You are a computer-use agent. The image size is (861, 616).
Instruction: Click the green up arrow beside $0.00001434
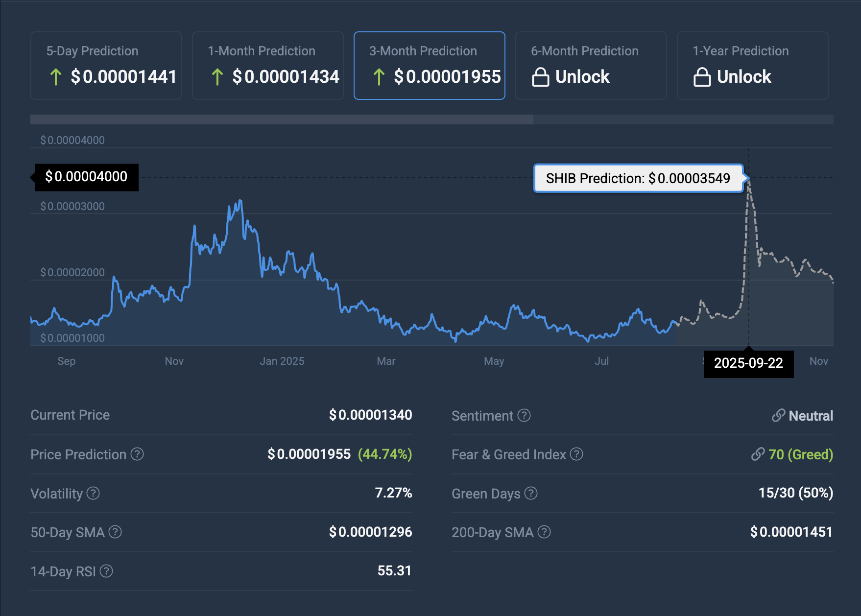[x=217, y=77]
